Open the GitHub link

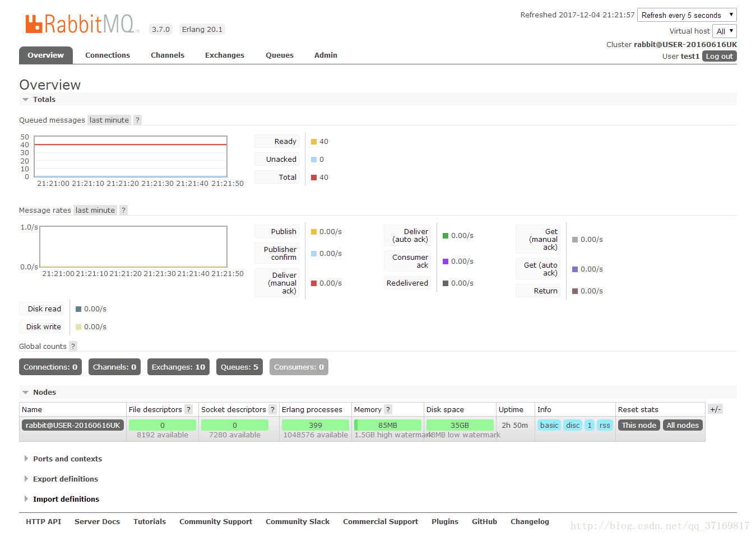(x=484, y=521)
